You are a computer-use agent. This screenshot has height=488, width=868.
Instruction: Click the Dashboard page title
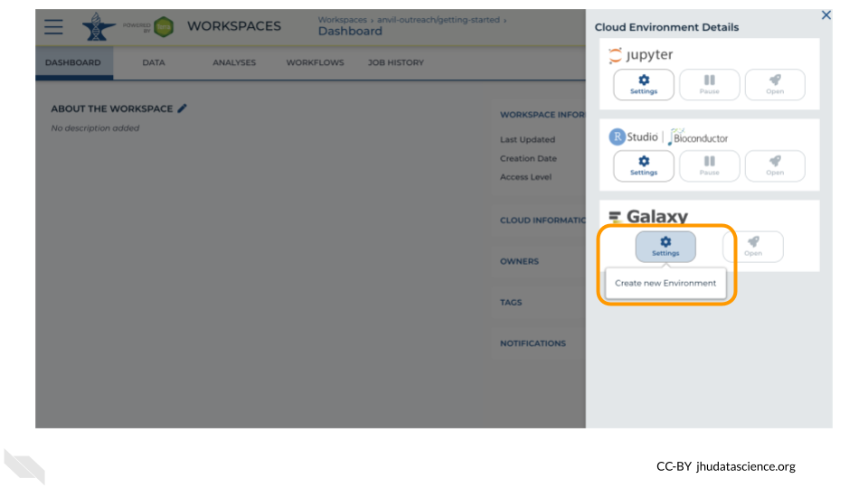[350, 32]
